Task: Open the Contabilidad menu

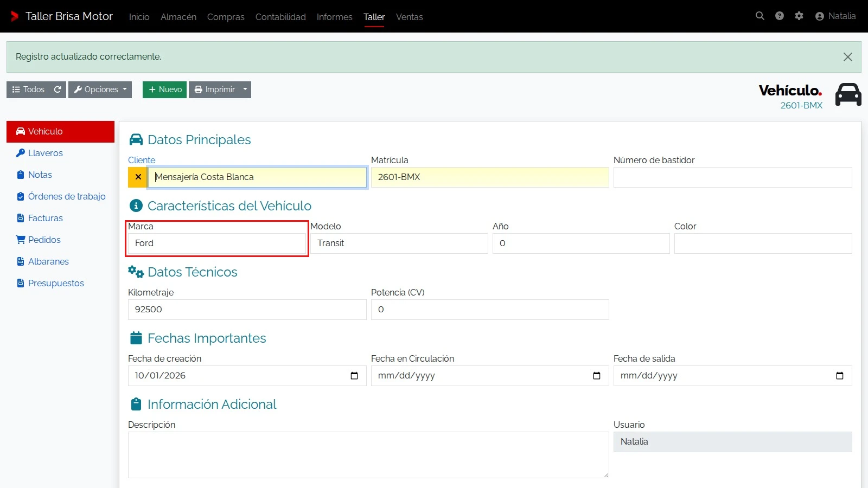Action: pyautogui.click(x=280, y=17)
